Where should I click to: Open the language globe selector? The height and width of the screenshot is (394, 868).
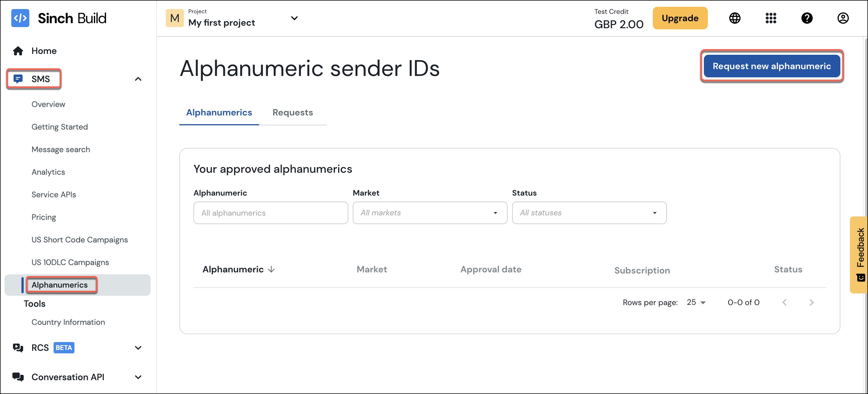point(735,18)
